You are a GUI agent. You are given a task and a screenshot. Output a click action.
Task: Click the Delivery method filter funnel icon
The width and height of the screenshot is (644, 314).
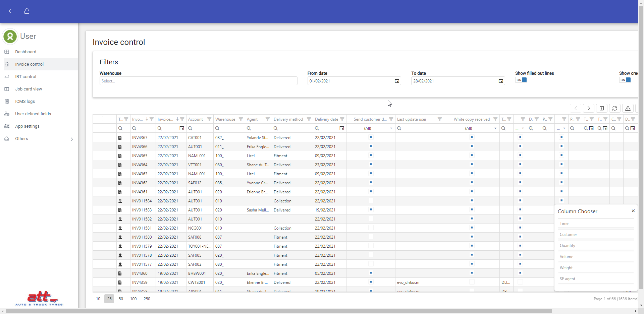pos(309,119)
